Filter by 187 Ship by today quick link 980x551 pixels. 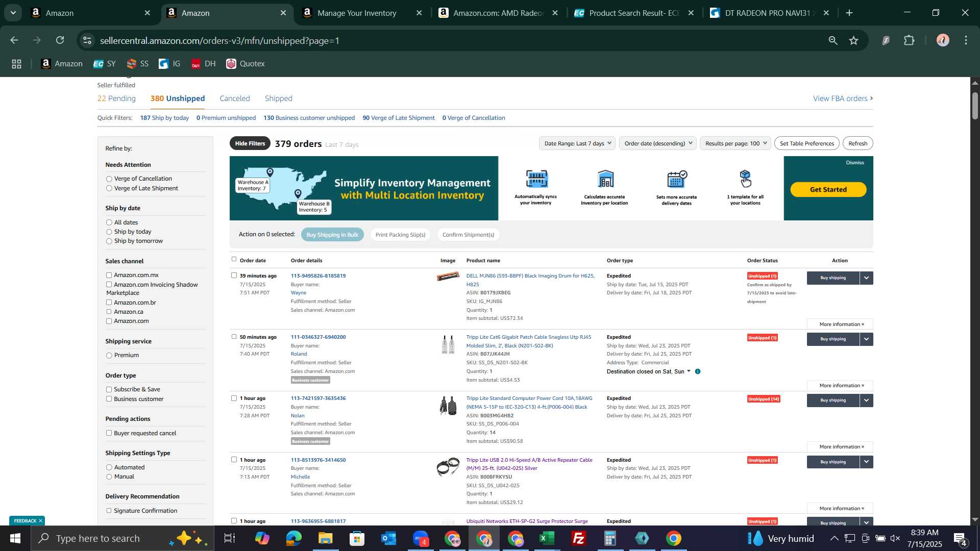(x=164, y=118)
